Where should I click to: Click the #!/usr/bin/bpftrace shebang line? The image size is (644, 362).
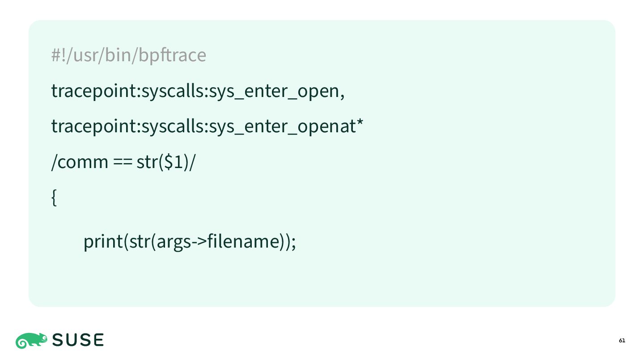pyautogui.click(x=129, y=55)
